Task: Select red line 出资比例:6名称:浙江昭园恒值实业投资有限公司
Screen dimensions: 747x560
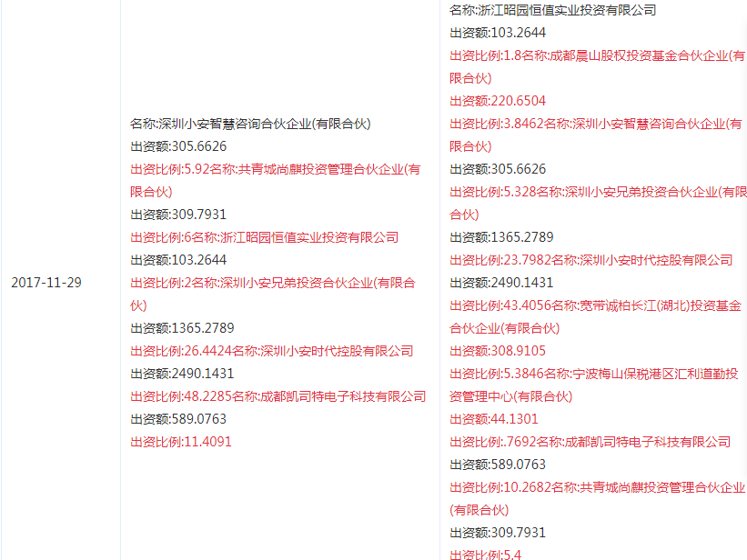Action: (265, 237)
